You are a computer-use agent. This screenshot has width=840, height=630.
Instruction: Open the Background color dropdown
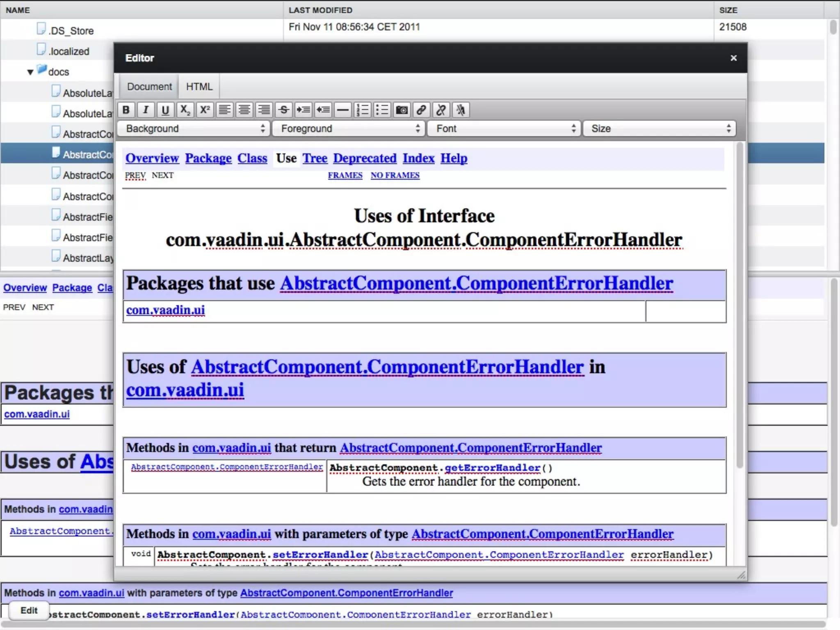tap(194, 129)
